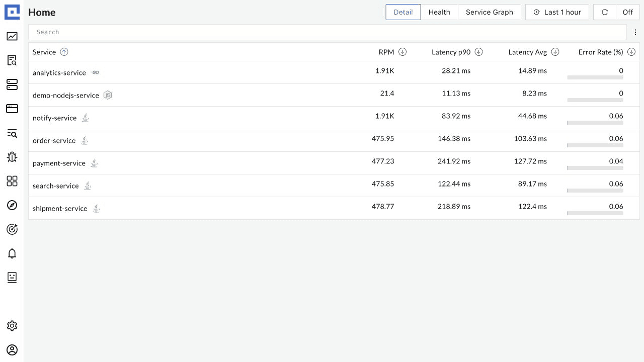Click the error rate bar for analytics-service
The width and height of the screenshot is (644, 362).
[x=595, y=77]
